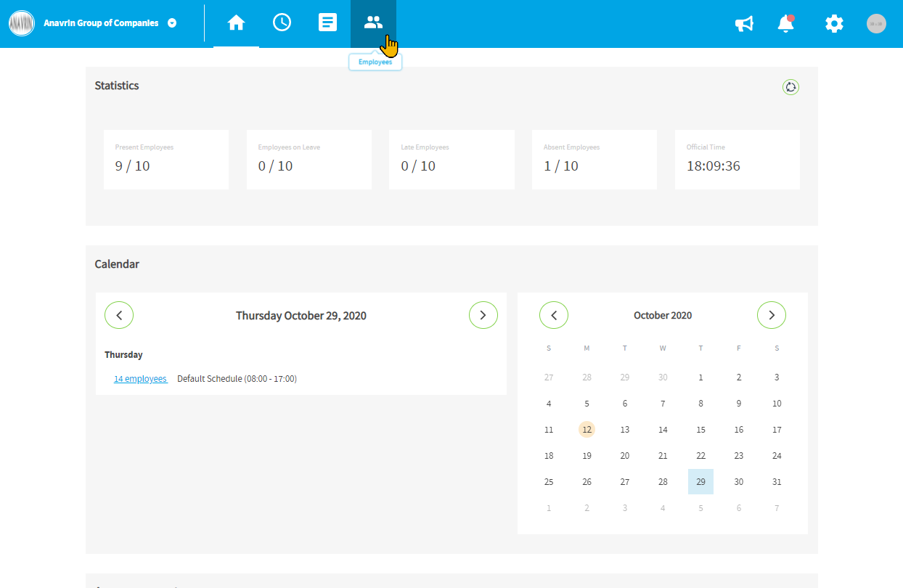Select highlighted October 12 in calendar
Image resolution: width=903 pixels, height=588 pixels.
click(587, 430)
